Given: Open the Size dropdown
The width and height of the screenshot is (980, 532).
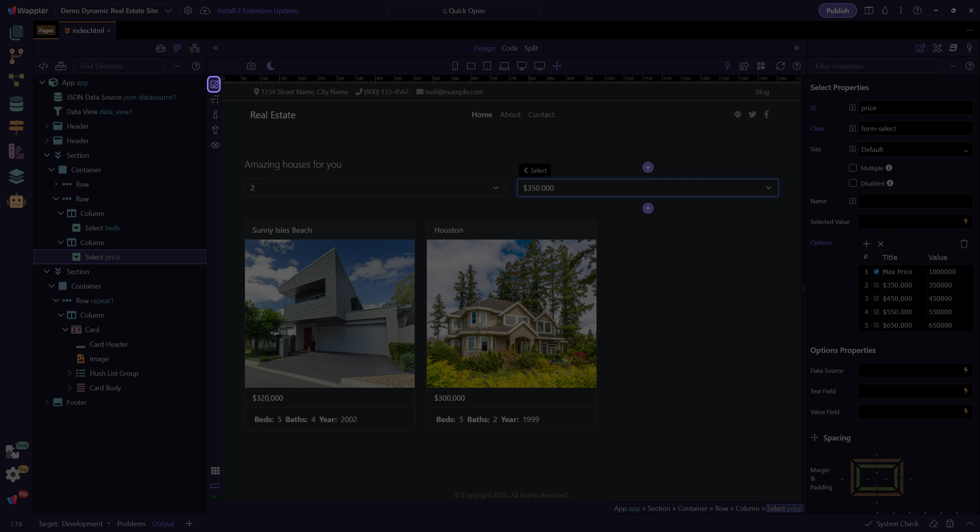Looking at the screenshot, I should coord(914,149).
